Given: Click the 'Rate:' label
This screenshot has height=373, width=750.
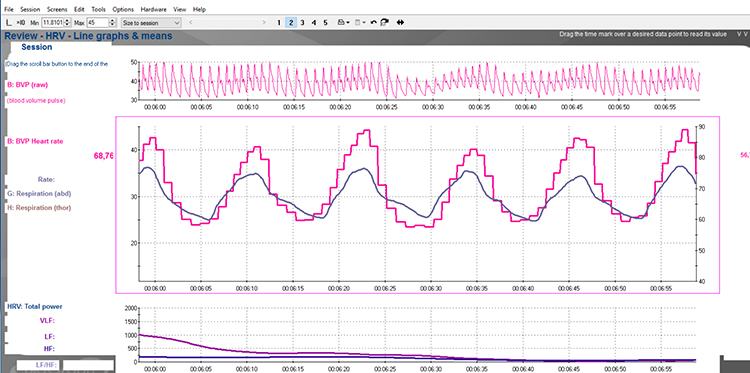Looking at the screenshot, I should 46,180.
